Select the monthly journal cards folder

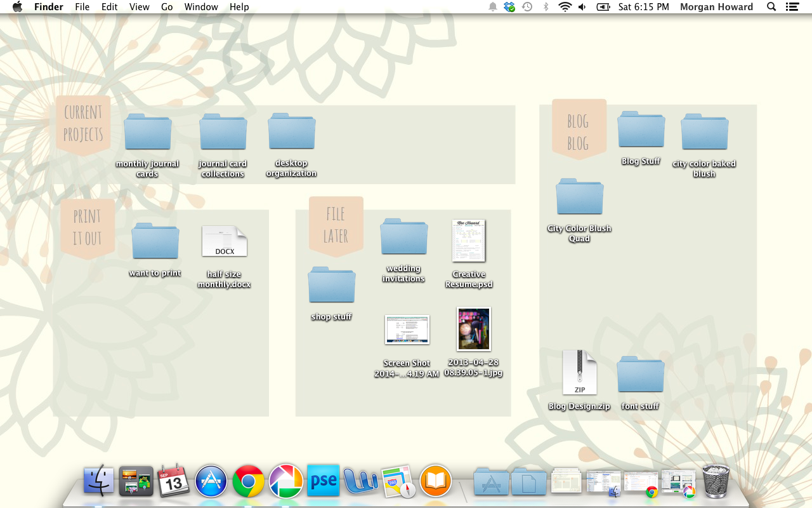pyautogui.click(x=148, y=132)
